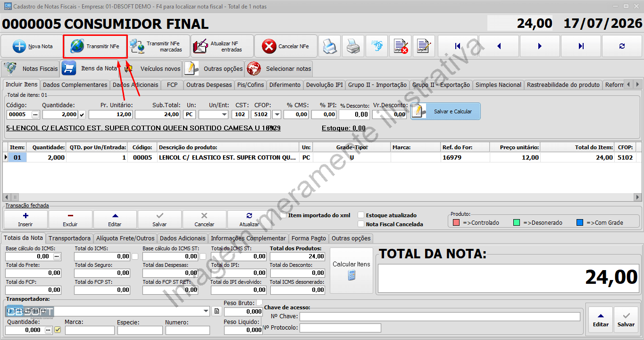644x340 pixels.
Task: Open the Forma Pagto tab
Action: point(309,238)
